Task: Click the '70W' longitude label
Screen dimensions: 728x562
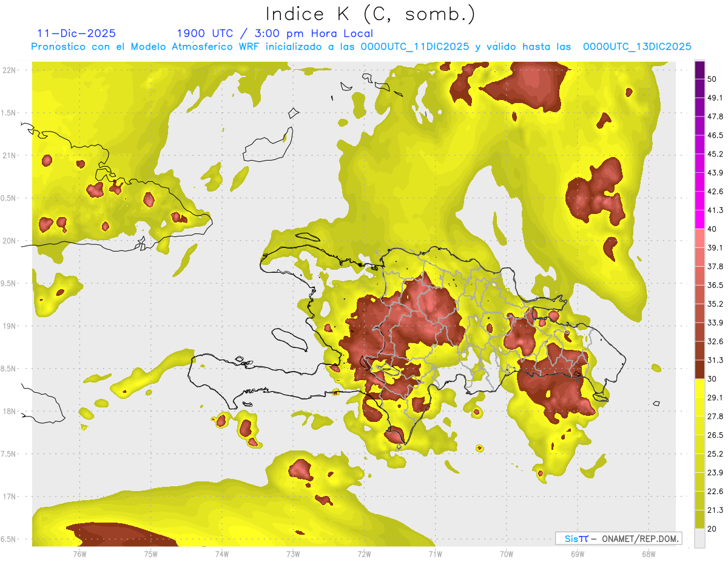Action: pyautogui.click(x=507, y=554)
